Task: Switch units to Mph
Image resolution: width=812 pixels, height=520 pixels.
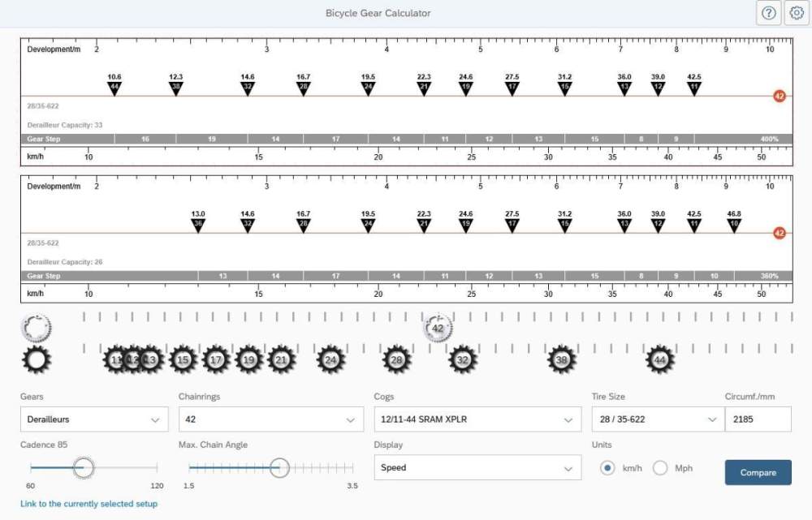Action: pyautogui.click(x=660, y=468)
